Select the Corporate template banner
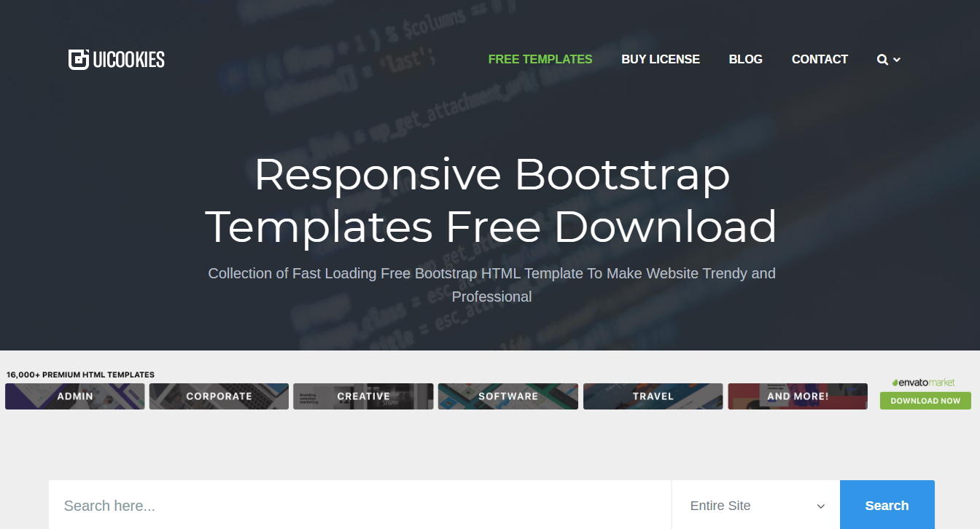Screen dimensions: 980x529 click(219, 396)
